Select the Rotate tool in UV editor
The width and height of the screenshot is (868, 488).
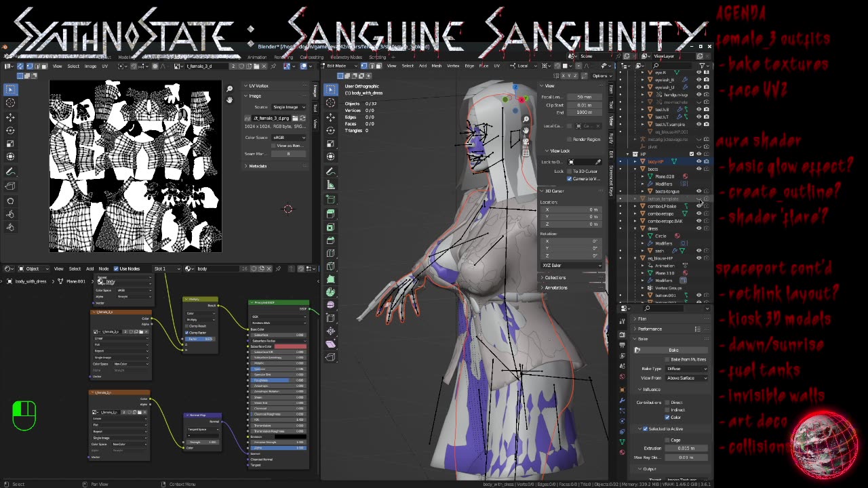click(x=10, y=130)
